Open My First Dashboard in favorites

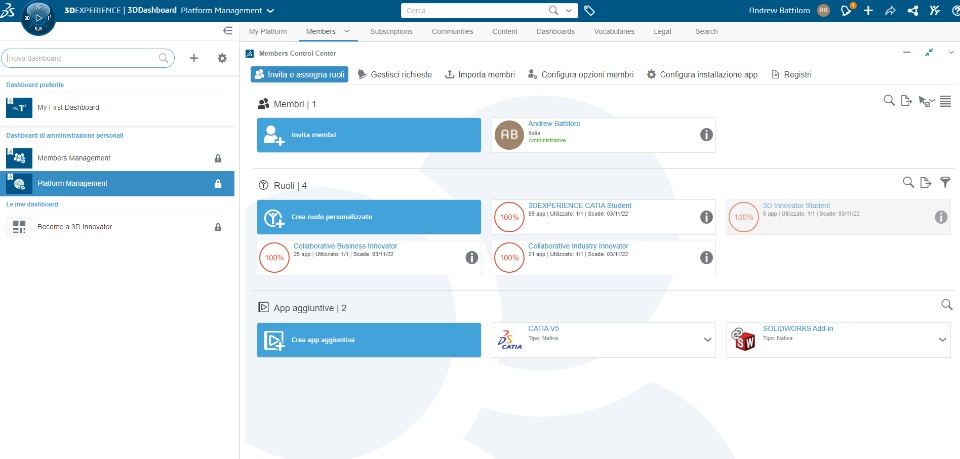[117, 107]
